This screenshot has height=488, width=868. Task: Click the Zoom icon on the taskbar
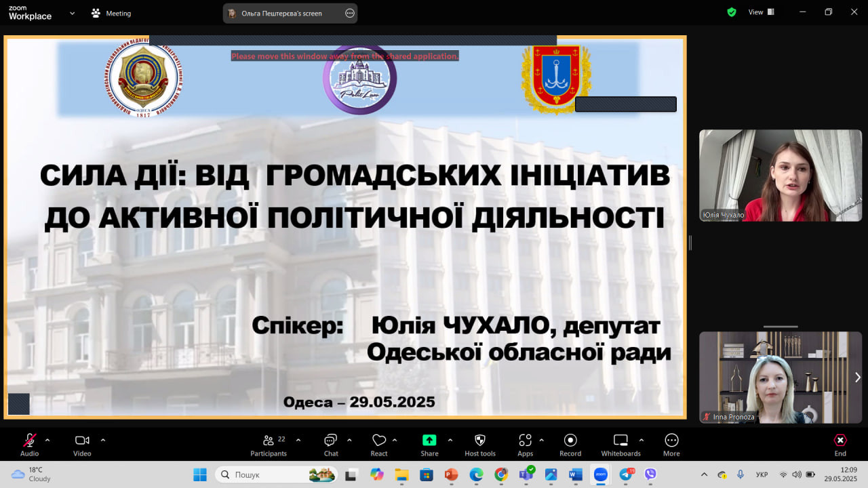point(600,474)
